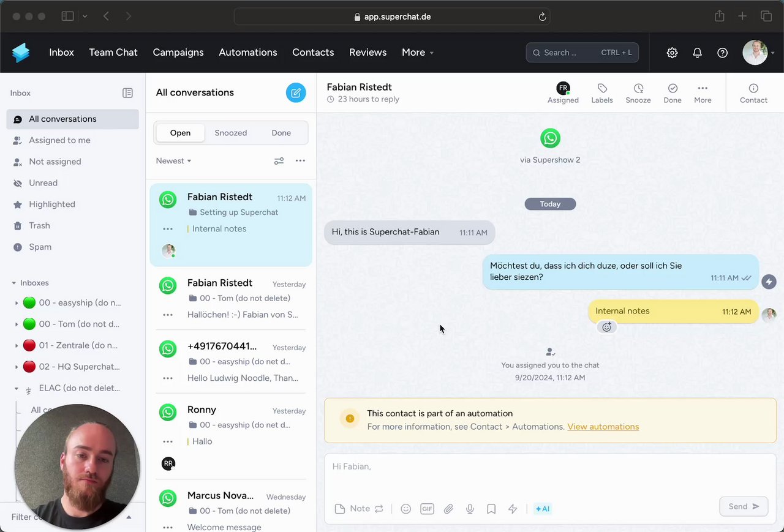Collapse the Inboxes section
Viewport: 784px width, 532px height.
[14, 283]
